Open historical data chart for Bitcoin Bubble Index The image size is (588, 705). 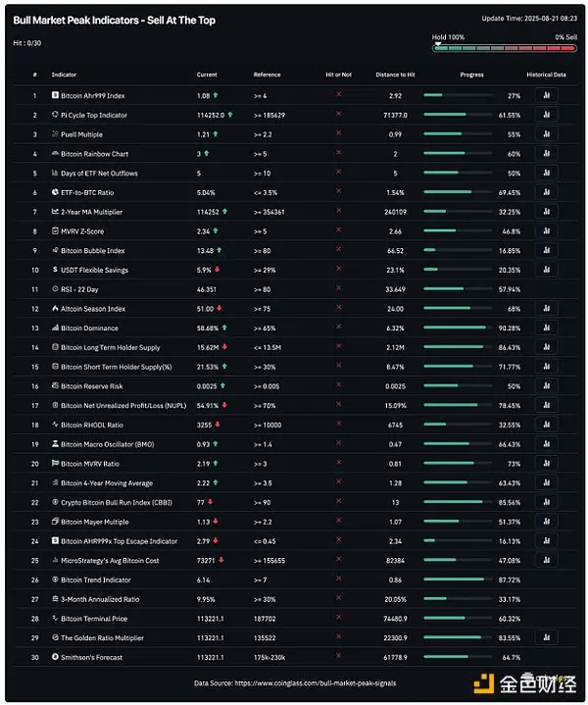(546, 250)
